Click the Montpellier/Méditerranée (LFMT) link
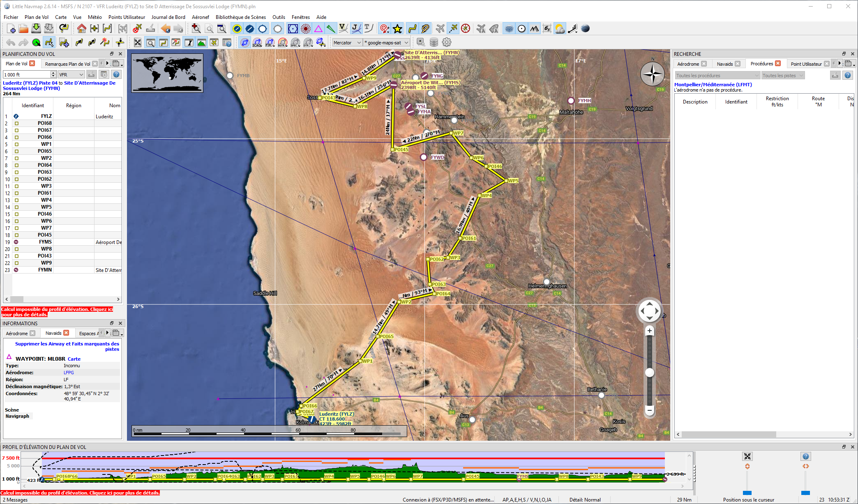The height and width of the screenshot is (504, 858). pos(713,85)
